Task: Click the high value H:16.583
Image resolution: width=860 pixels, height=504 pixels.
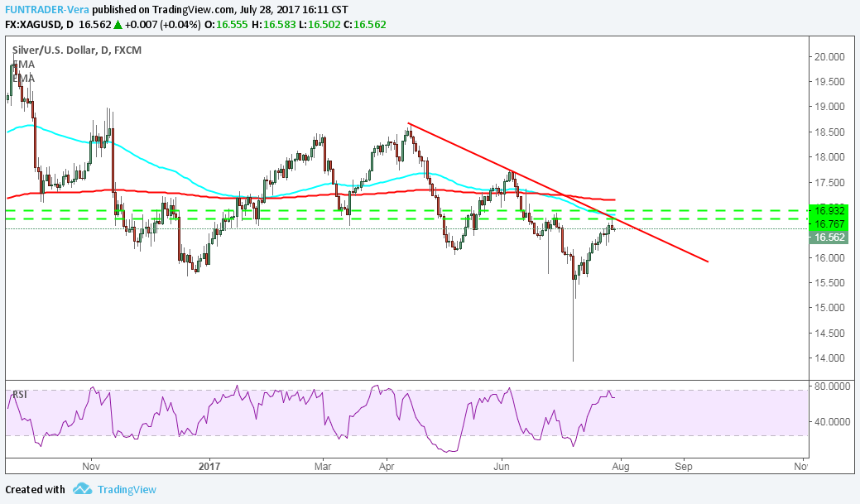Action: point(274,25)
